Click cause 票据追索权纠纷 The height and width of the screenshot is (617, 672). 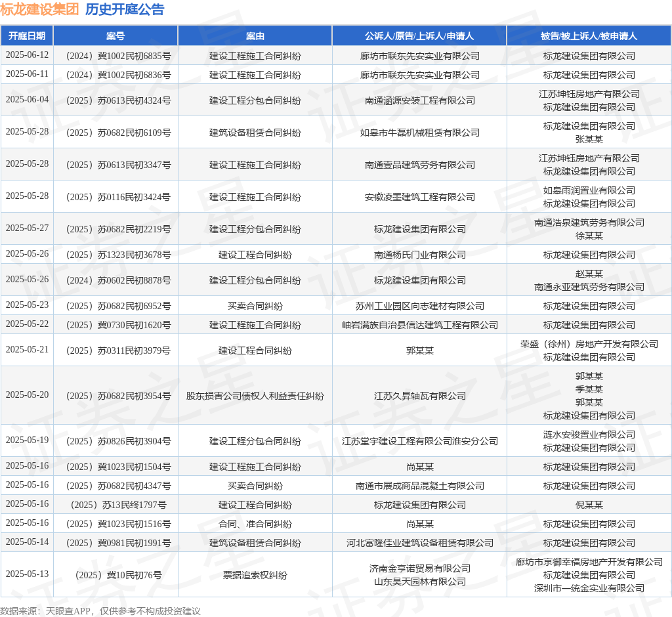coord(255,575)
